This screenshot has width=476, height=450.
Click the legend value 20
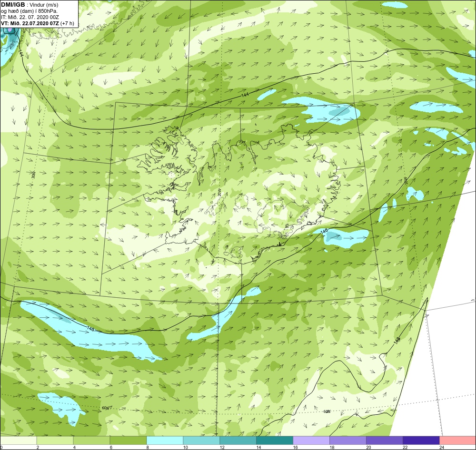point(368,447)
